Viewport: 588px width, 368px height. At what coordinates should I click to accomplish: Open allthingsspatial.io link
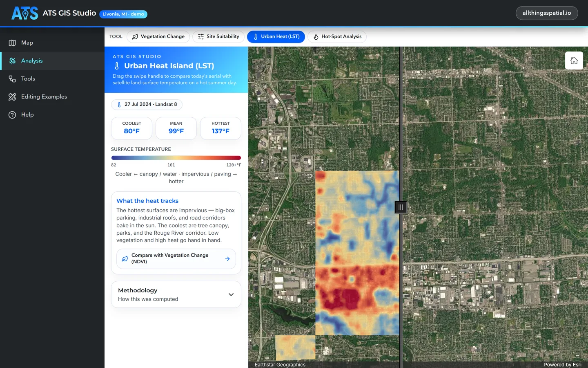tap(547, 13)
